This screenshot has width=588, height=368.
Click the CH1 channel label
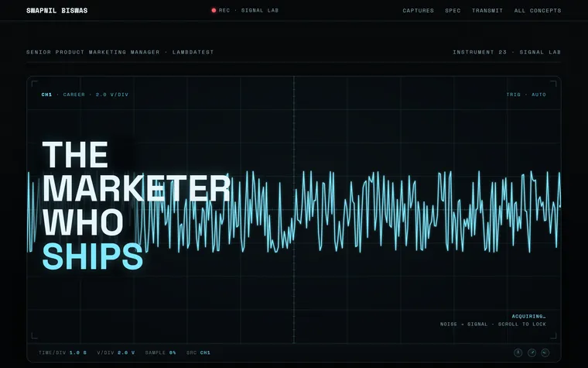point(46,95)
